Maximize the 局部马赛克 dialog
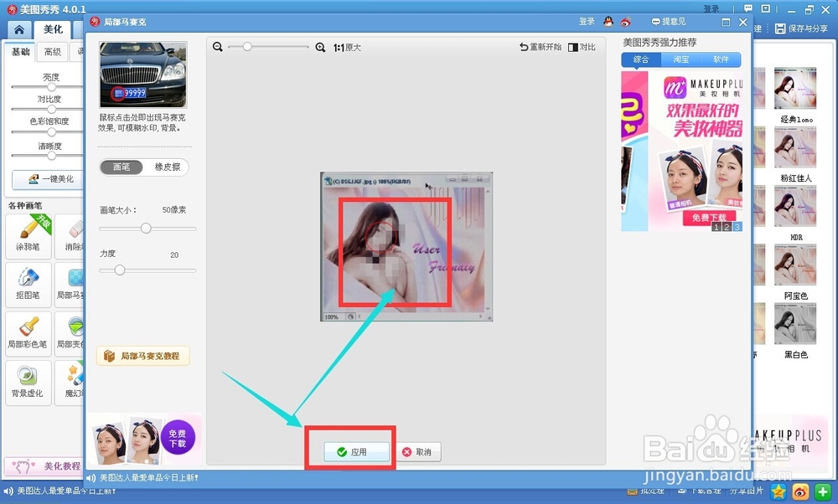Image resolution: width=838 pixels, height=504 pixels. click(726, 22)
